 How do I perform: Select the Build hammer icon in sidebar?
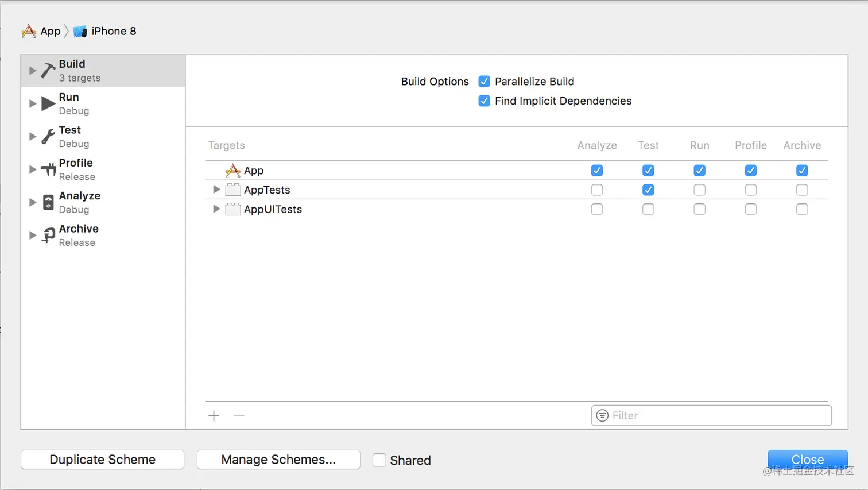[48, 70]
